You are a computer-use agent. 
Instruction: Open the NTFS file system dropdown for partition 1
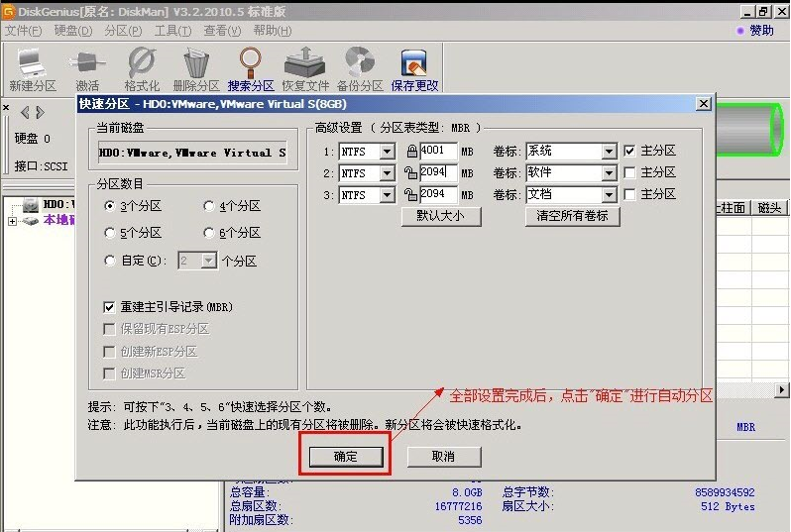[x=387, y=152]
